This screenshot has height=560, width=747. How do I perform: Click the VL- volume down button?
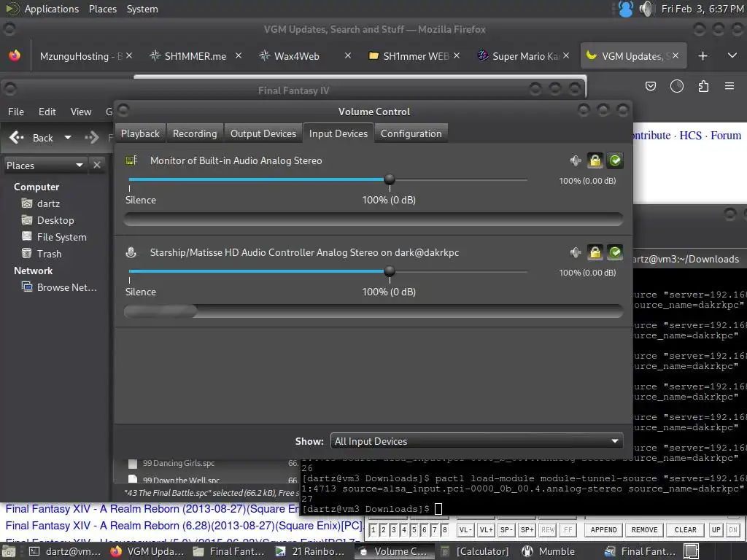(465, 529)
